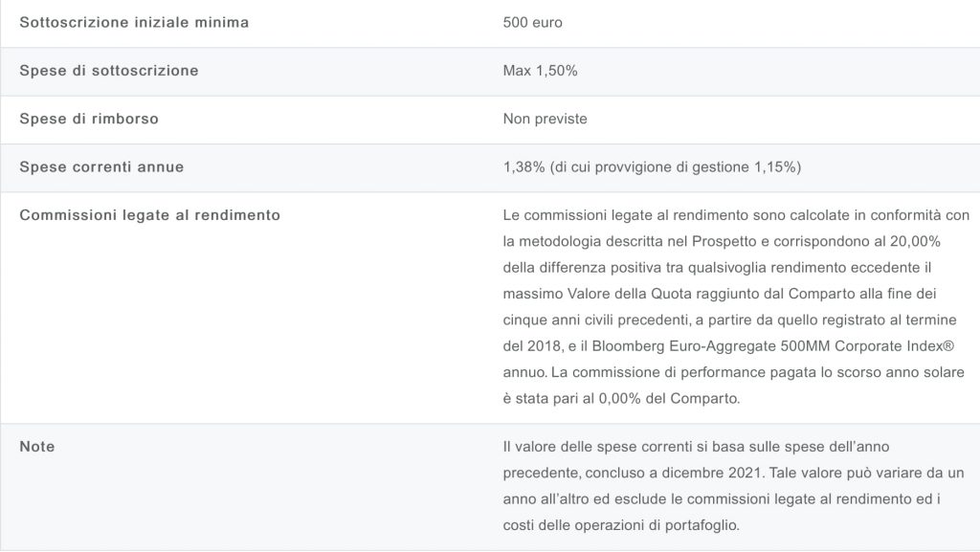The image size is (980, 552).
Task: Click the "Spese di sottoscrizione" label
Action: coord(109,71)
